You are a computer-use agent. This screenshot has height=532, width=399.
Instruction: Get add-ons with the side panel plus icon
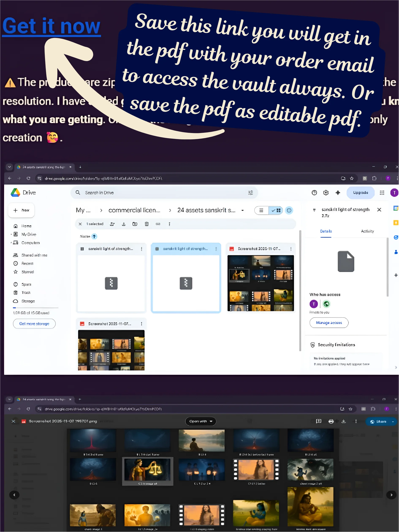396,275
